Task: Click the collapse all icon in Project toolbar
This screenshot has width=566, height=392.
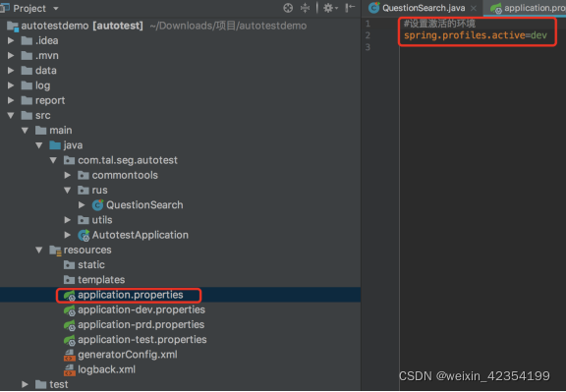Action: 306,8
